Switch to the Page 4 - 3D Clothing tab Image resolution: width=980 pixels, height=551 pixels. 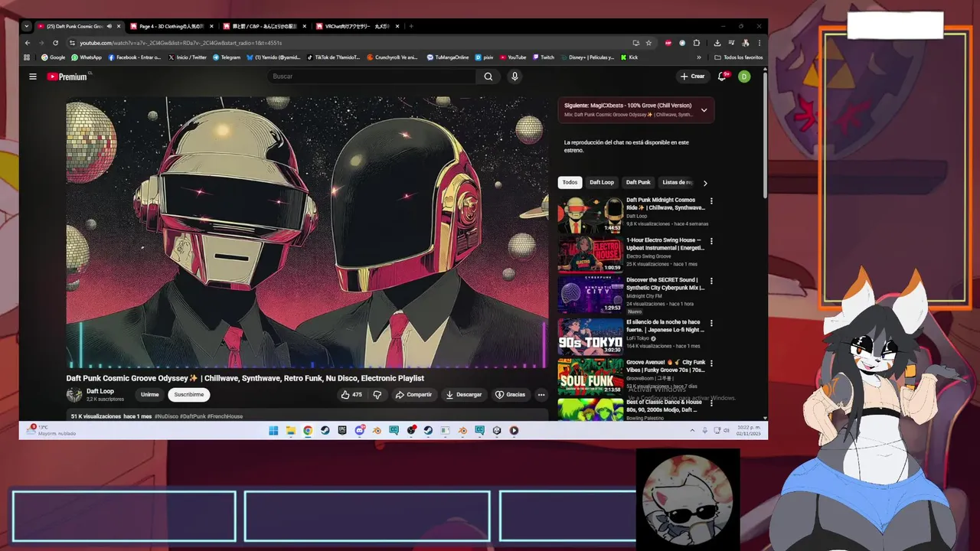point(172,26)
